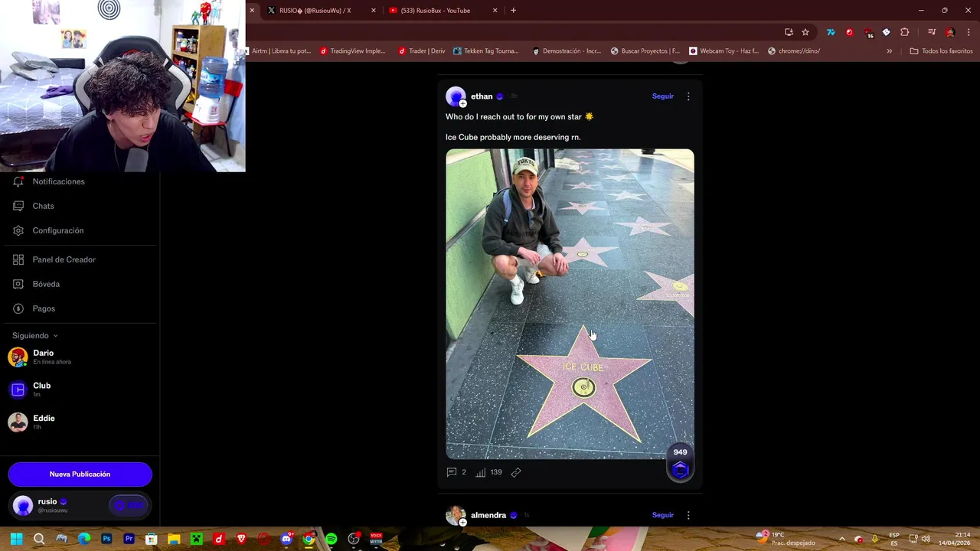The width and height of the screenshot is (980, 551).
Task: Open the Tekken Tag Tourna... bookmark
Action: (x=485, y=51)
